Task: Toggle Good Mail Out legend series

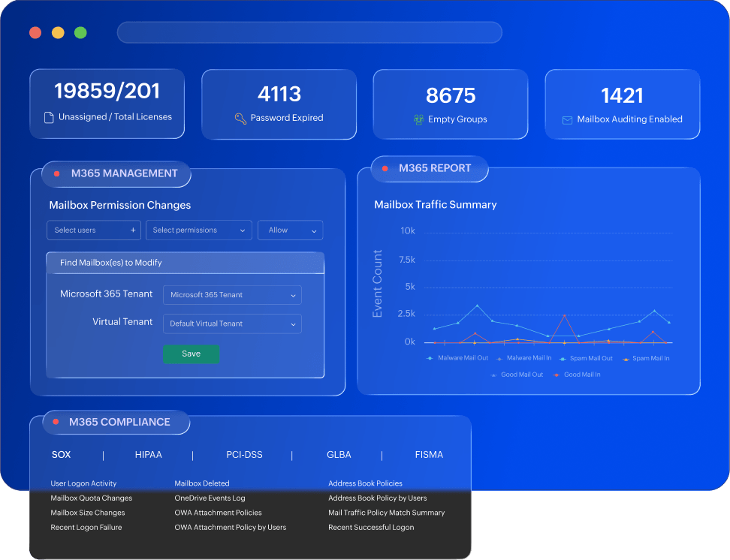Action: pos(517,375)
